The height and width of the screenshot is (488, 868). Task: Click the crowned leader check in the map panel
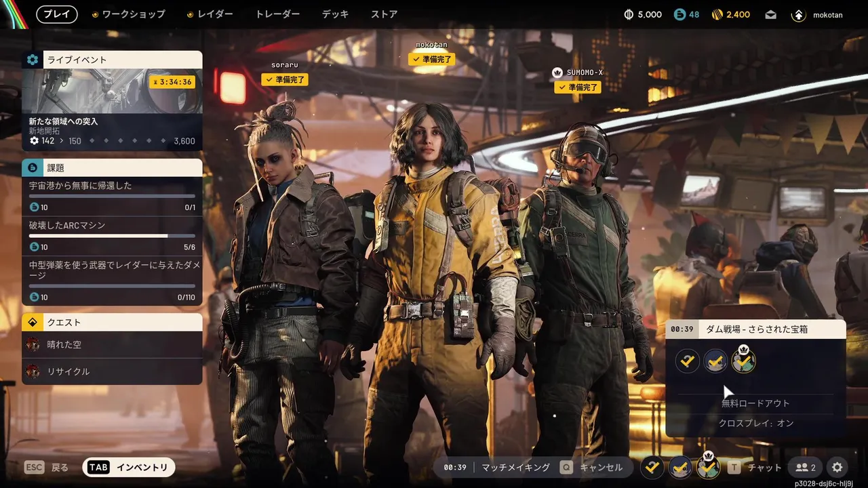[743, 360]
